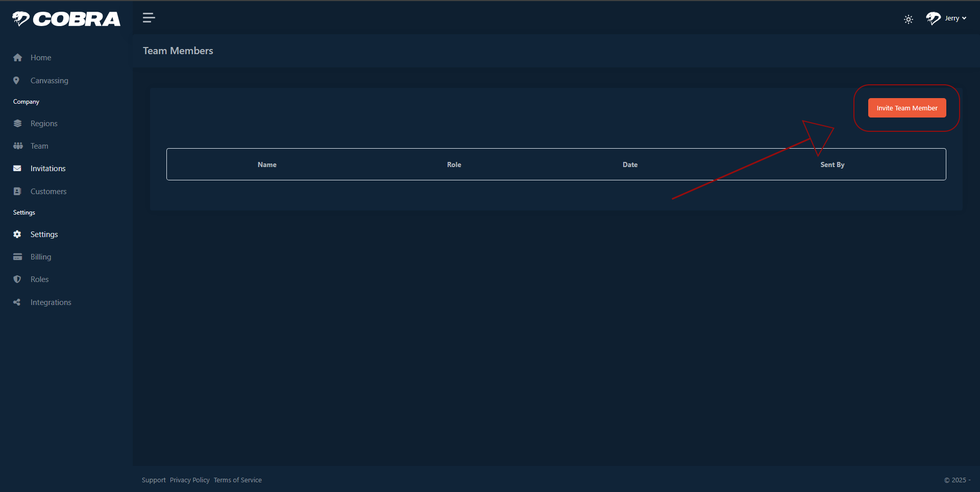Viewport: 980px width, 492px height.
Task: Click the Invitations envelope icon
Action: tap(17, 169)
